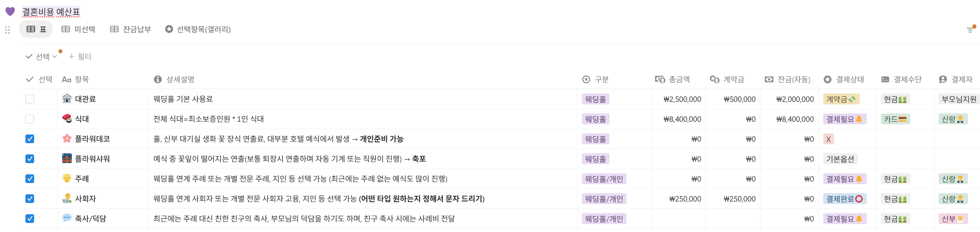Screen dimensions: 980x232
Task: Switch to the 잔금납부 view tab
Action: (x=131, y=29)
